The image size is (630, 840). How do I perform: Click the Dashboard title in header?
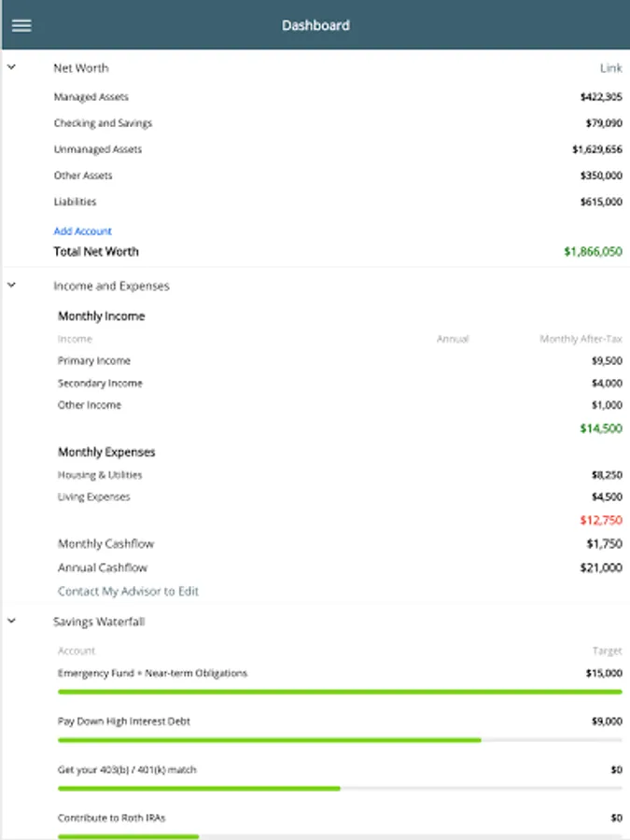point(315,25)
